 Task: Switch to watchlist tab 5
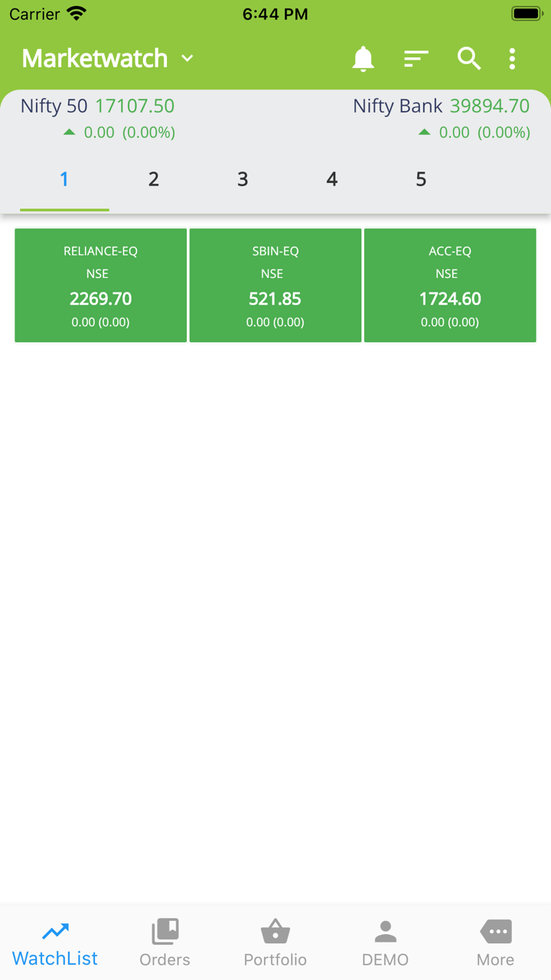coord(421,179)
